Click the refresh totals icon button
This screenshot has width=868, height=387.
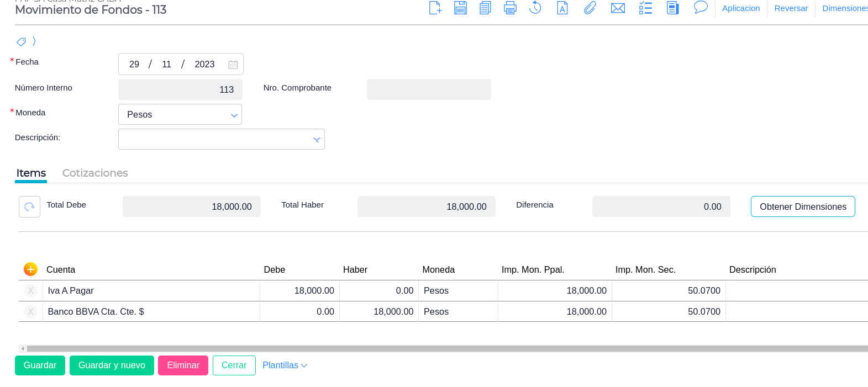click(x=29, y=206)
